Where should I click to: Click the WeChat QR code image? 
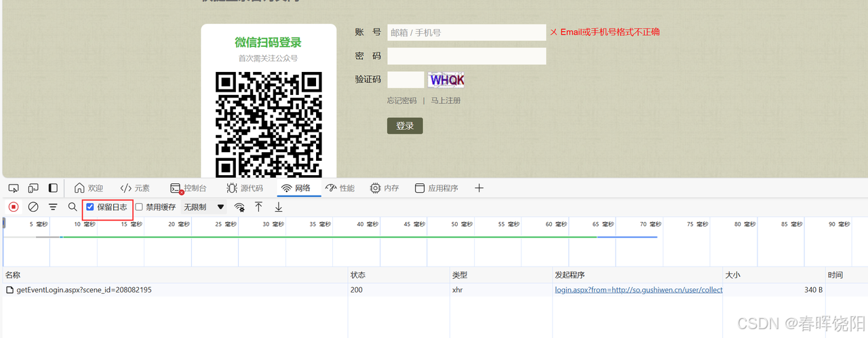(269, 124)
